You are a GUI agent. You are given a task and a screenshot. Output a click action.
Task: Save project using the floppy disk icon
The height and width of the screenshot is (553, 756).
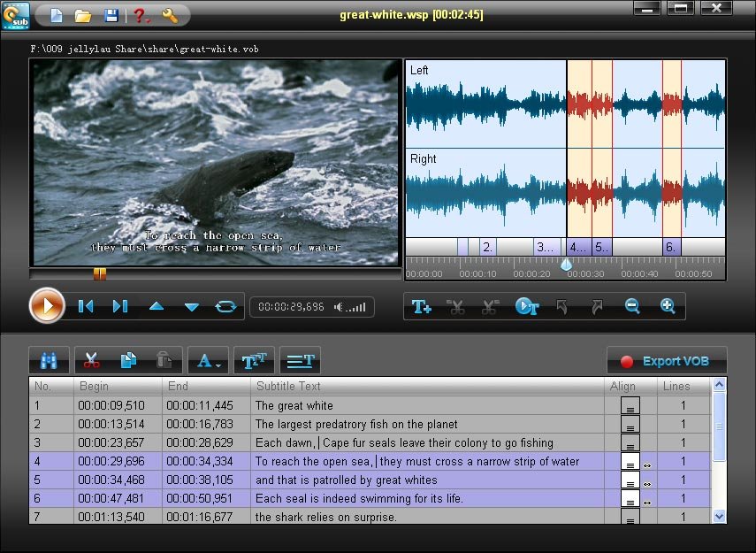[x=111, y=15]
